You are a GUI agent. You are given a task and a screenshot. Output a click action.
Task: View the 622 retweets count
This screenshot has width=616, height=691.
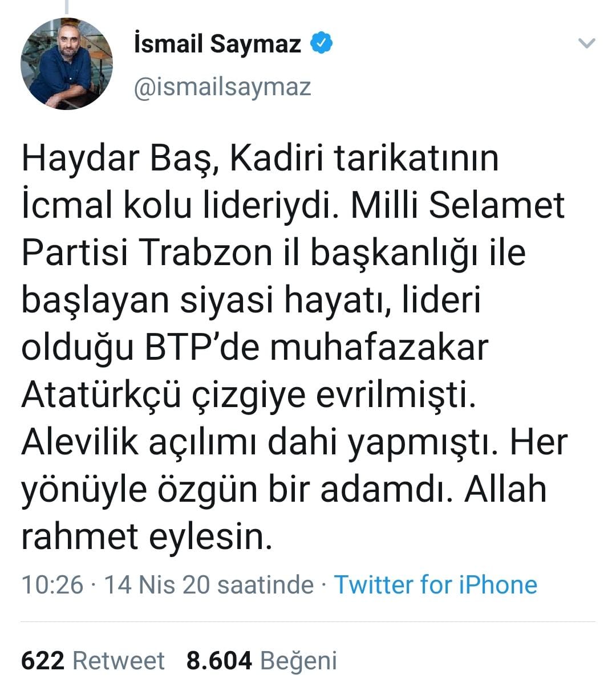click(43, 661)
